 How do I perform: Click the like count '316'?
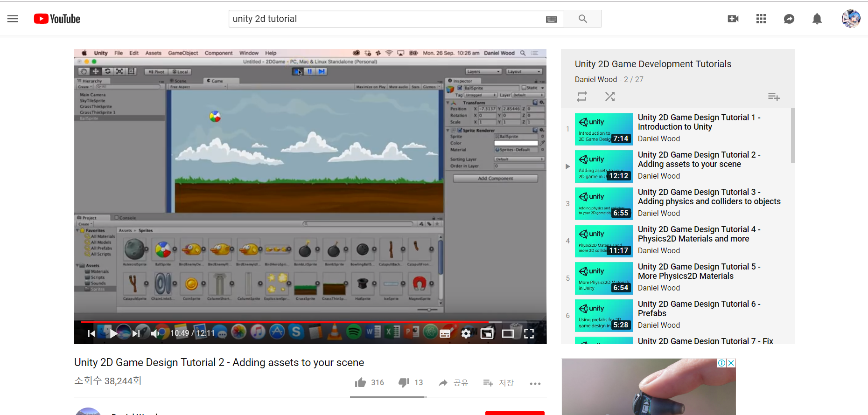click(x=378, y=382)
